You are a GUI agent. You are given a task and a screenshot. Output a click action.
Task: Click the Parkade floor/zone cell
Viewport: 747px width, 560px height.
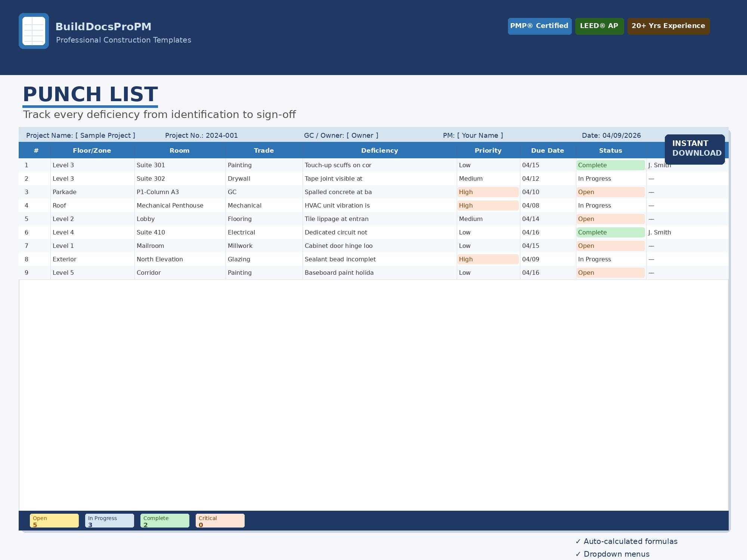92,192
